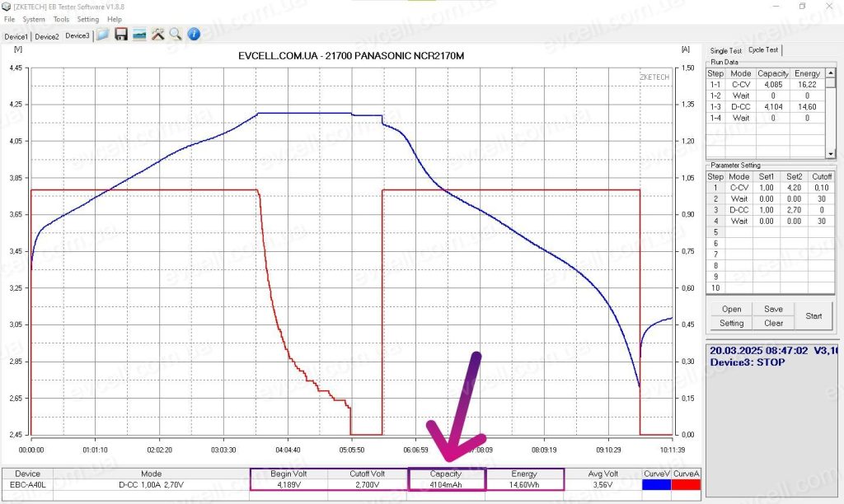Switch to the Device1 tab

[x=16, y=36]
